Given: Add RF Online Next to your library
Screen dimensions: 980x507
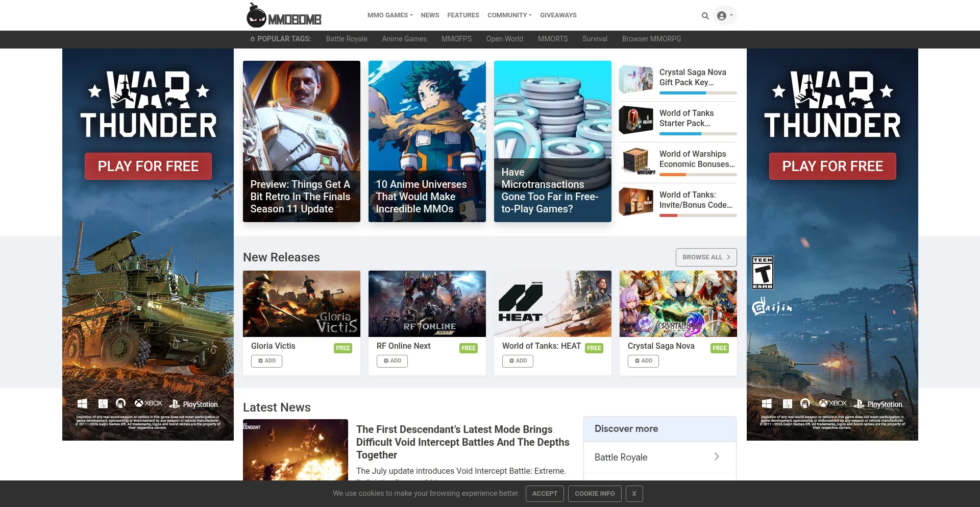Looking at the screenshot, I should coord(392,361).
